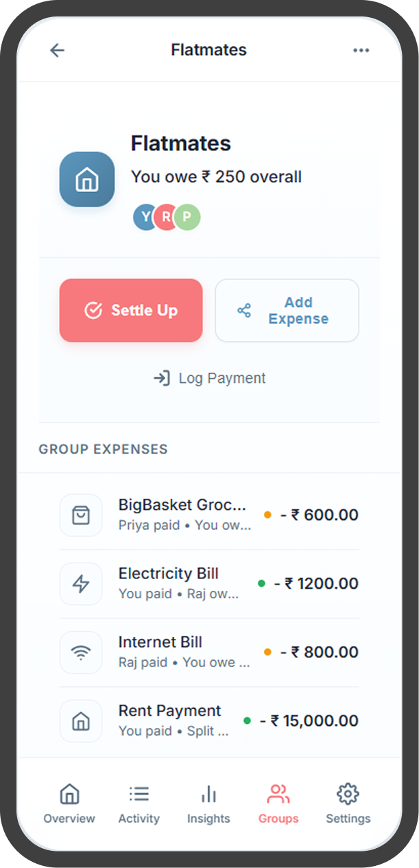Click the lightning bolt Electricity Bill icon
The image size is (419, 868).
(81, 584)
